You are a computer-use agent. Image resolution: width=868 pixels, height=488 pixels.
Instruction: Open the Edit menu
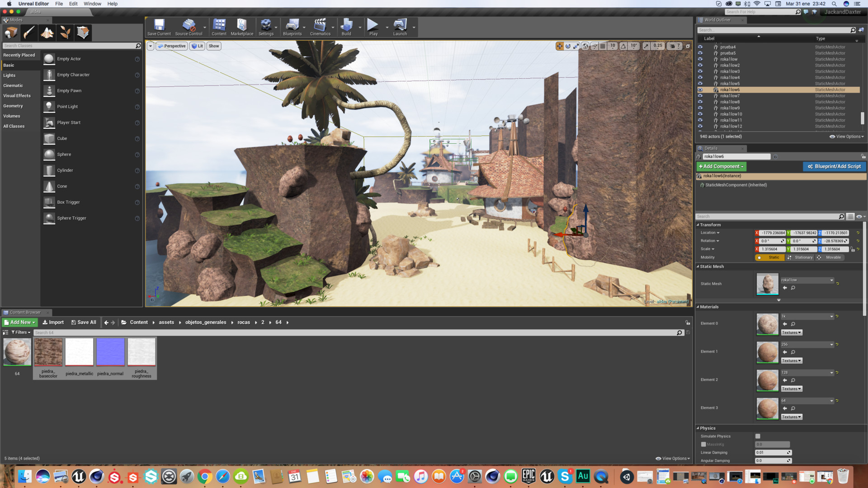[x=73, y=4]
